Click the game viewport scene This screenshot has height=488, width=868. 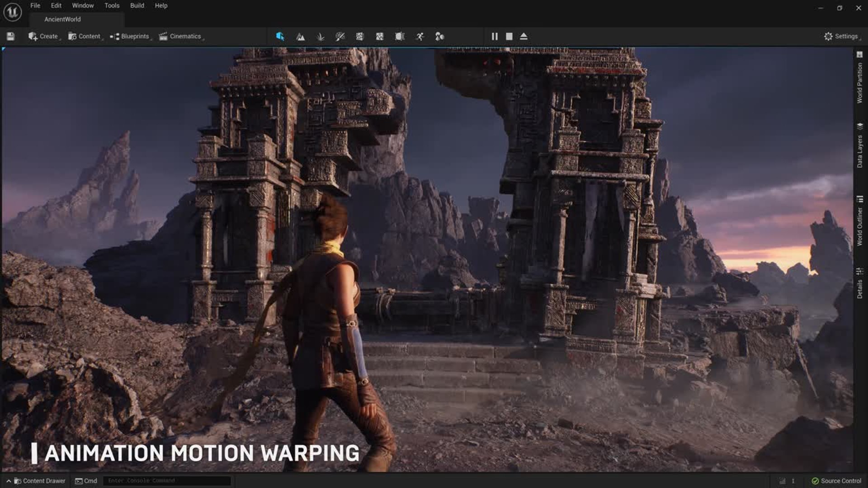[x=427, y=260]
